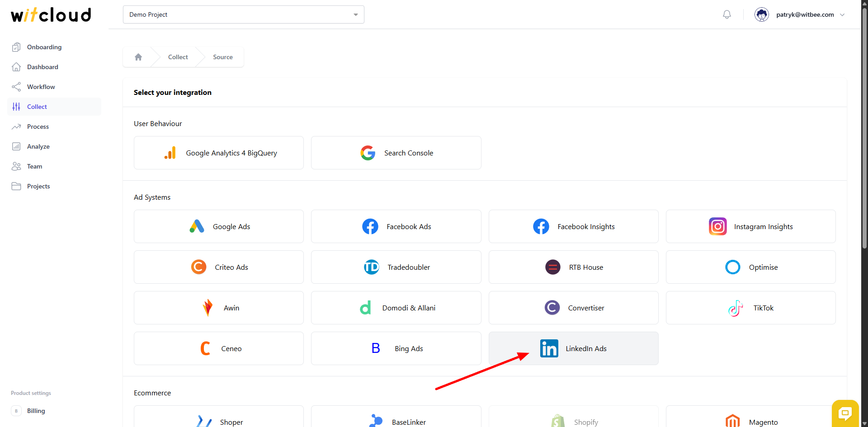Open the Projects sidebar item

[x=54, y=186]
